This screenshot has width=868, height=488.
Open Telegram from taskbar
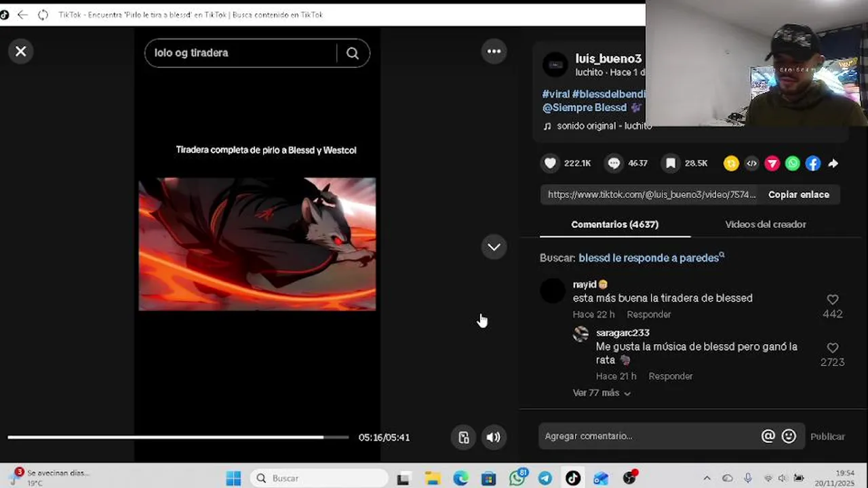545,479
